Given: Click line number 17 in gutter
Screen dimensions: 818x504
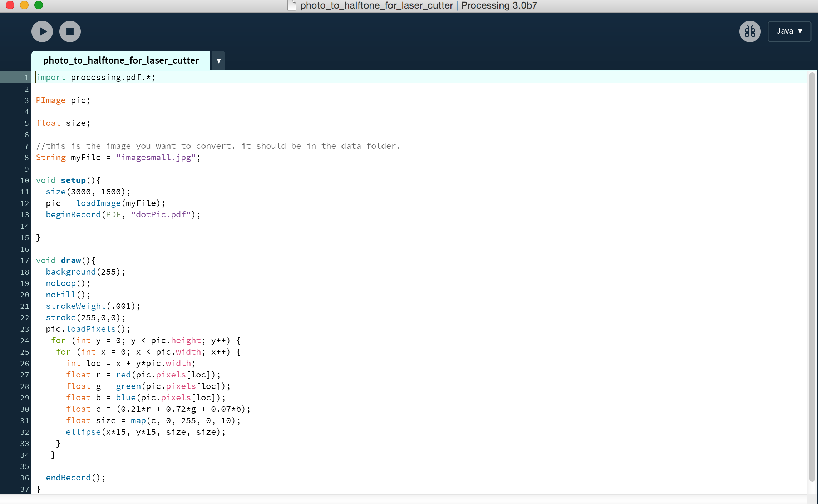Looking at the screenshot, I should [x=25, y=260].
